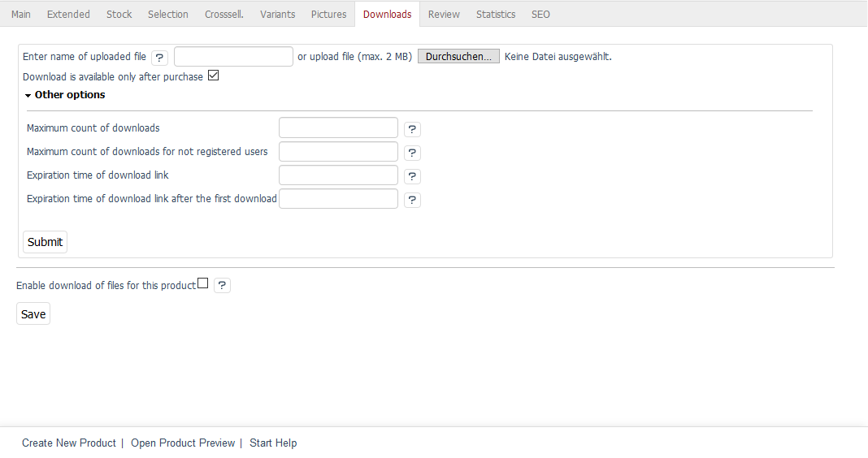Show help for downloads for not registered users
Viewport: 868px width, 458px height.
[412, 153]
